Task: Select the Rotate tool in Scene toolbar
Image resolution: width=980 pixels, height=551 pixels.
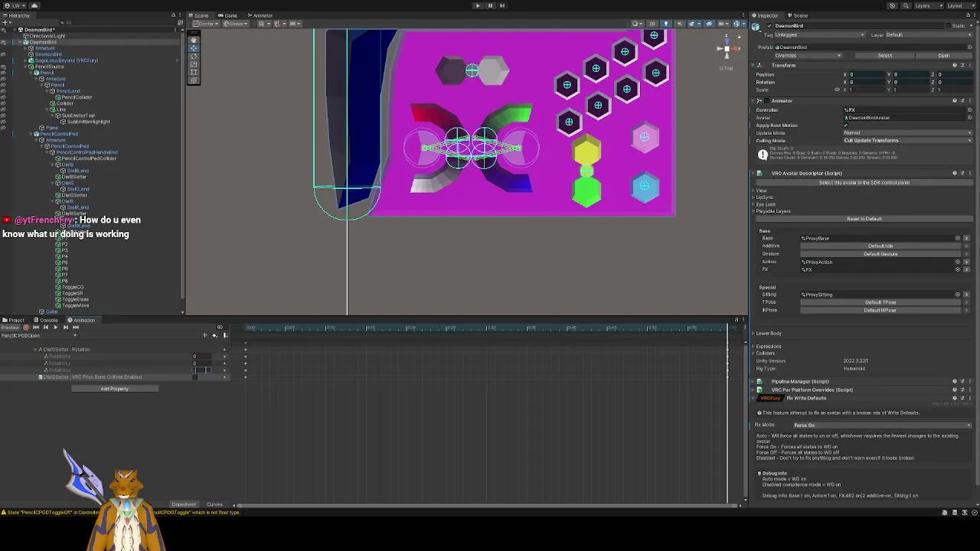Action: (194, 56)
